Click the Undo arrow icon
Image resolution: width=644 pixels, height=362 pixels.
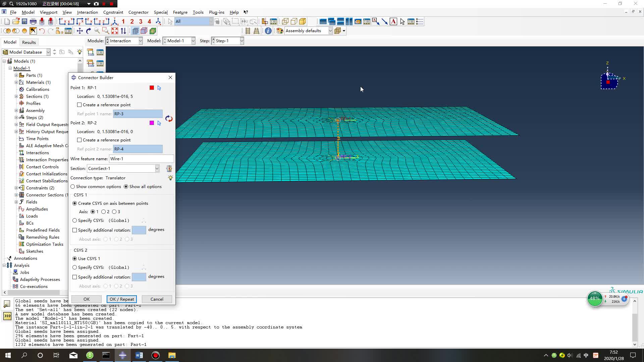tap(42, 31)
